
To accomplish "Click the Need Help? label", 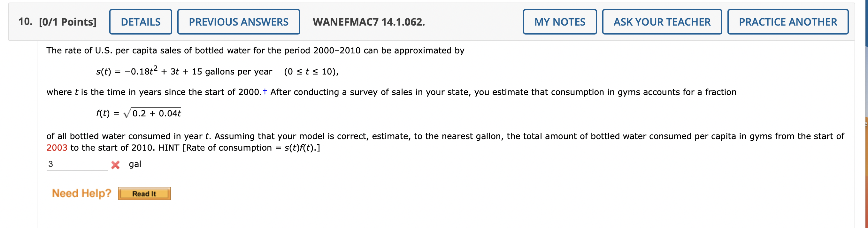I will click(81, 193).
